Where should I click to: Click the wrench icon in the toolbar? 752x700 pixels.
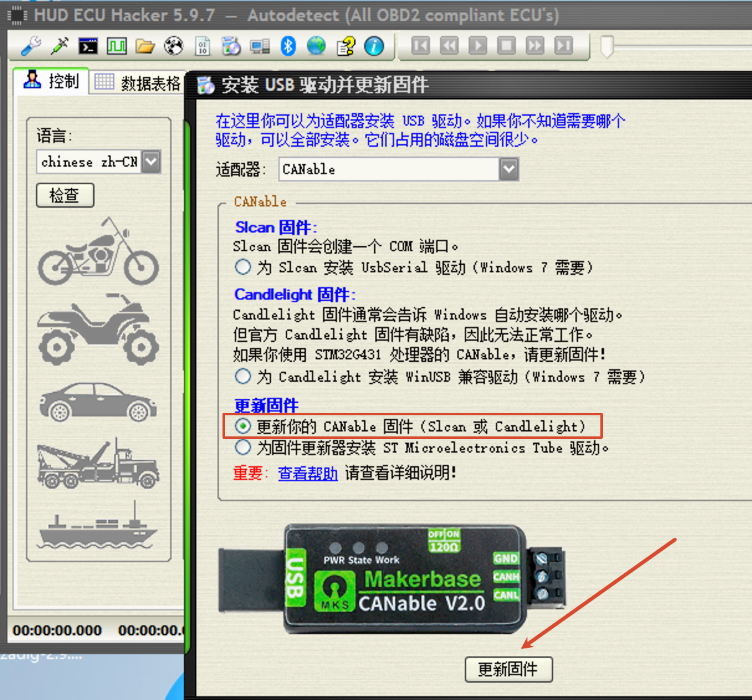click(30, 46)
